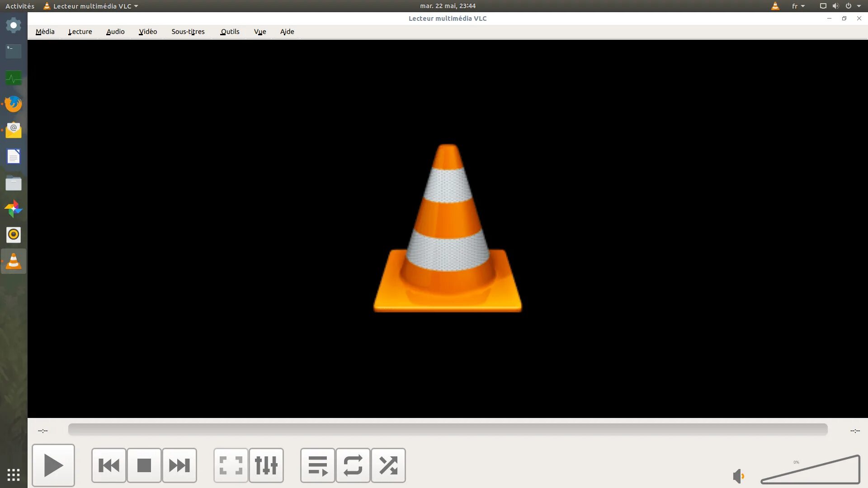Stop playback with the square button
This screenshot has width=868, height=488.
click(144, 465)
